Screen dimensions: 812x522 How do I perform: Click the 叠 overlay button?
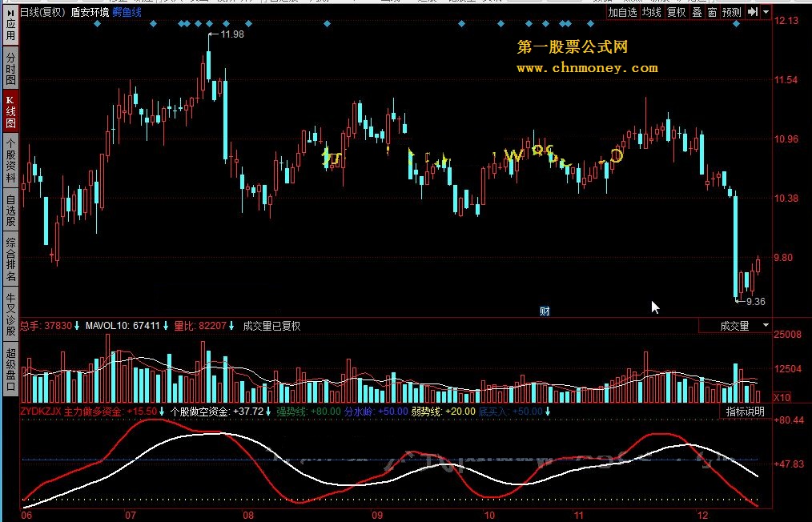(697, 12)
